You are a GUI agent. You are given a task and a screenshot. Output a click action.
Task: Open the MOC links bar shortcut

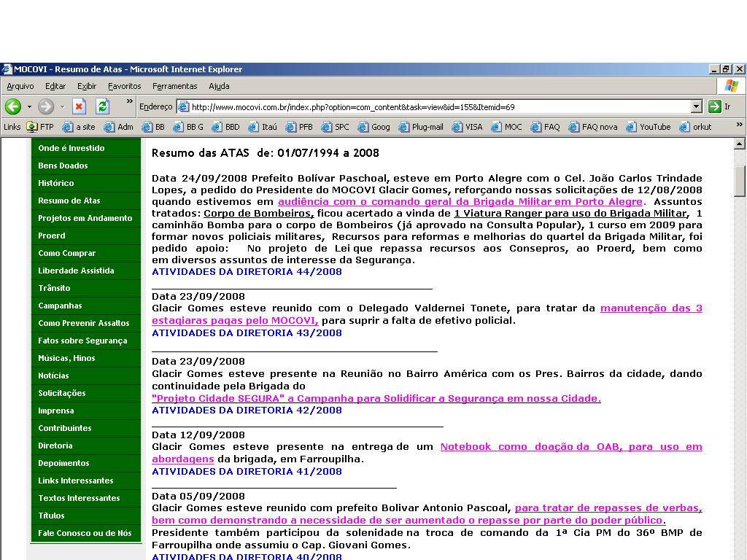click(506, 127)
